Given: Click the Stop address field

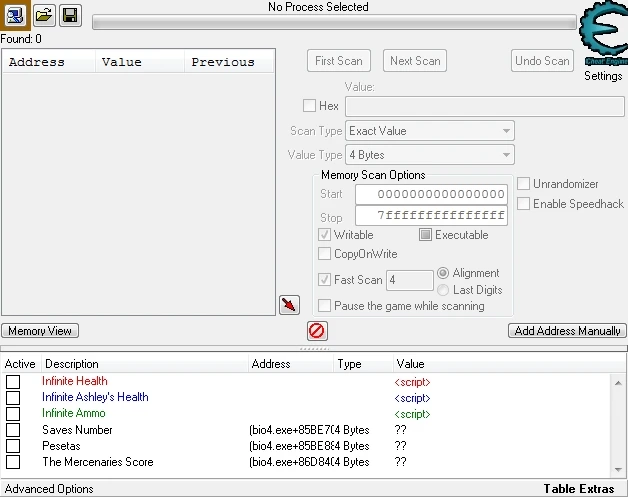Looking at the screenshot, I should pos(431,215).
